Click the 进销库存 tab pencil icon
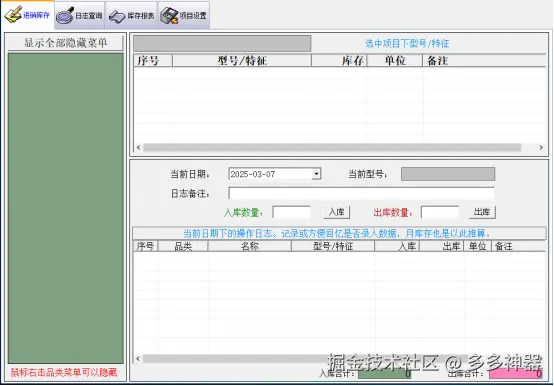The image size is (554, 386). coord(13,16)
